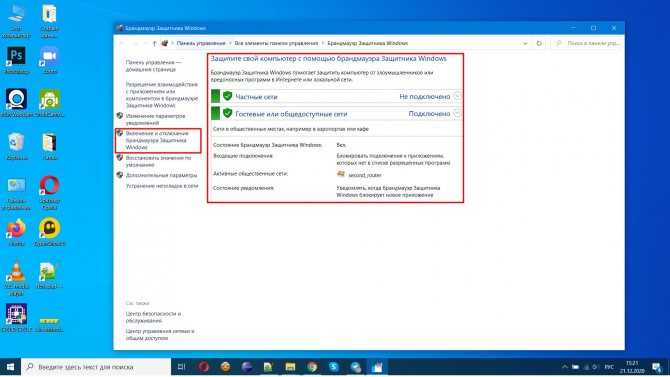Click the Windows Start button
Viewport: 670px width, 377px height.
pos(10,367)
